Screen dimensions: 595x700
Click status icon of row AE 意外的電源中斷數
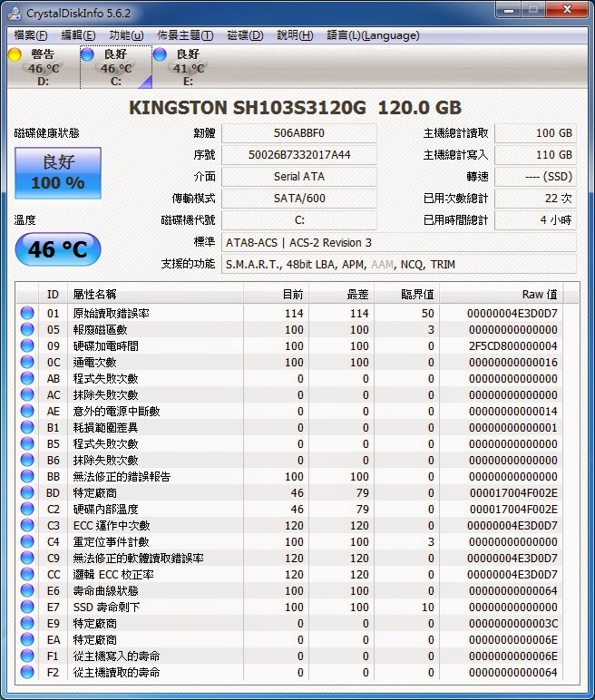tap(27, 410)
